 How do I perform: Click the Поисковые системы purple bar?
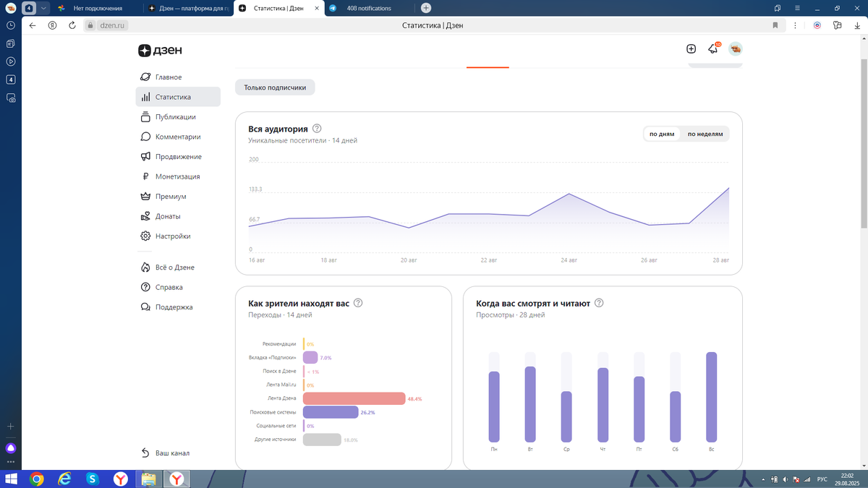tap(331, 412)
